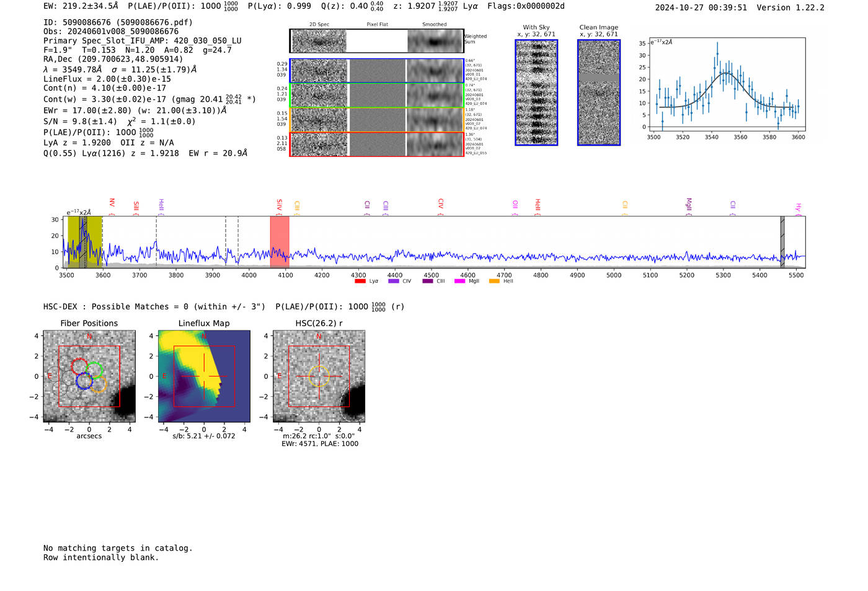Image resolution: width=868 pixels, height=591 pixels.
Task: Open the blue-bordered fiber row v008_01
Action: click(x=376, y=71)
